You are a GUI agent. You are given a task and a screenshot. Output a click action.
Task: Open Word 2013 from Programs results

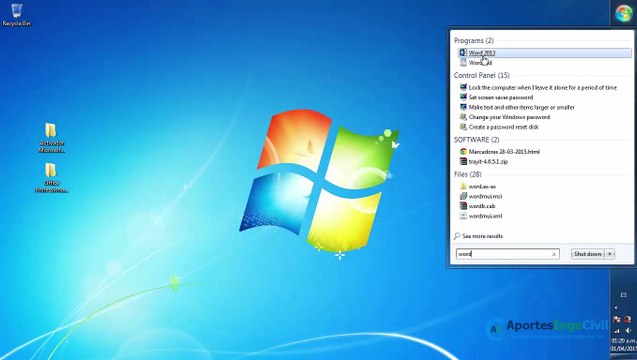(545, 53)
